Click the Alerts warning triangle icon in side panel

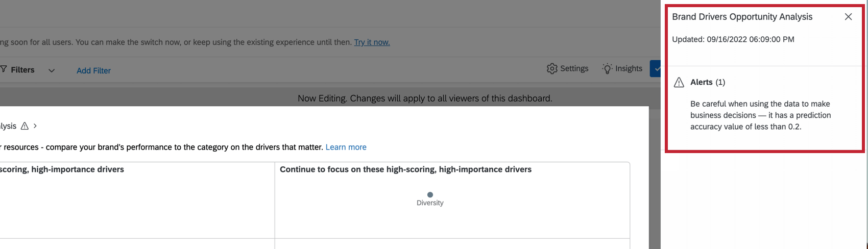click(679, 83)
